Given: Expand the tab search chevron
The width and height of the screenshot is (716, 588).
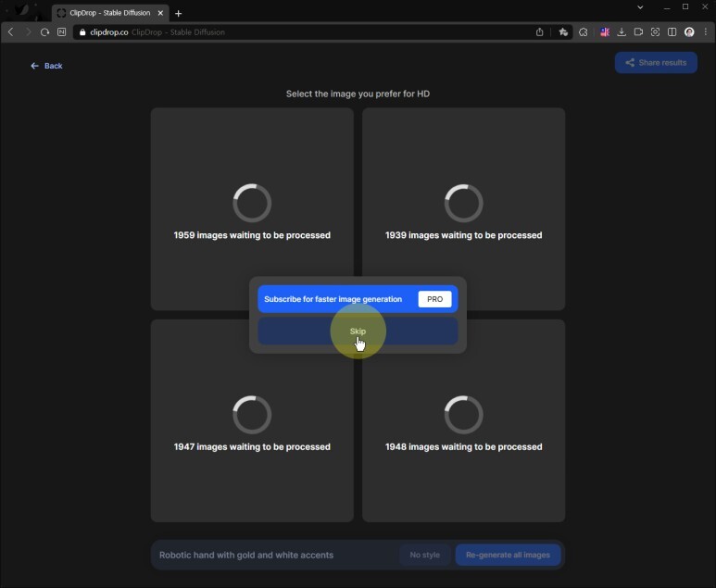Looking at the screenshot, I should (x=640, y=7).
